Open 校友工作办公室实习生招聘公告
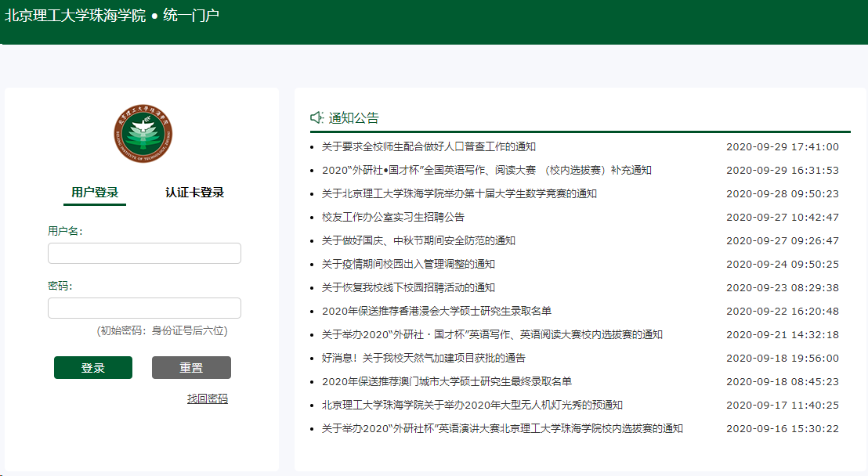This screenshot has height=476, width=868. pyautogui.click(x=393, y=217)
